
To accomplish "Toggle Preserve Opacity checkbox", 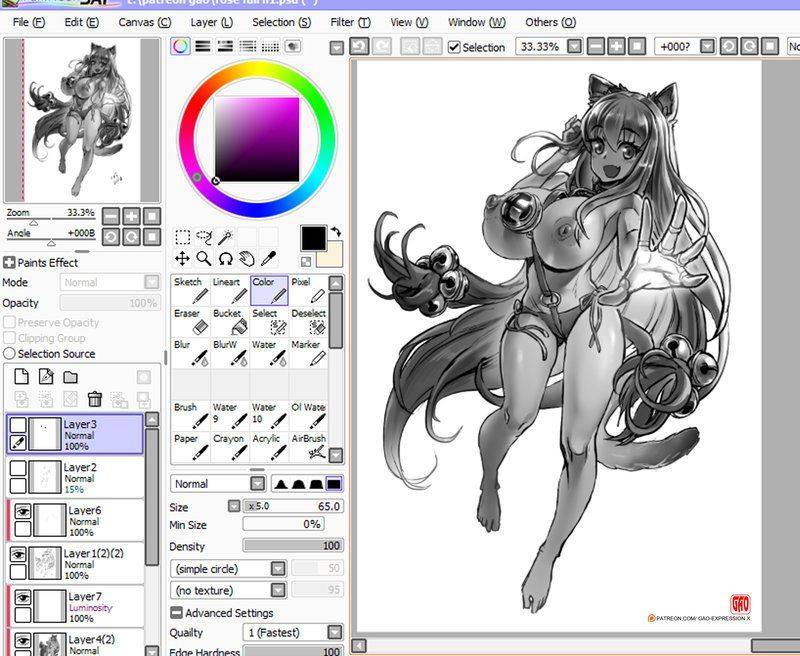I will pos(9,322).
